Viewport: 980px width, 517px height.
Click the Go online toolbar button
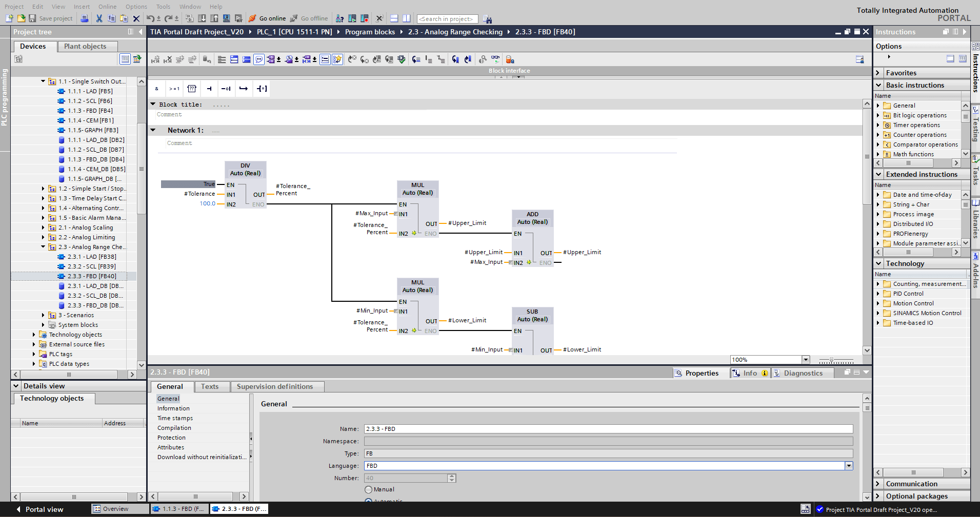pos(267,18)
